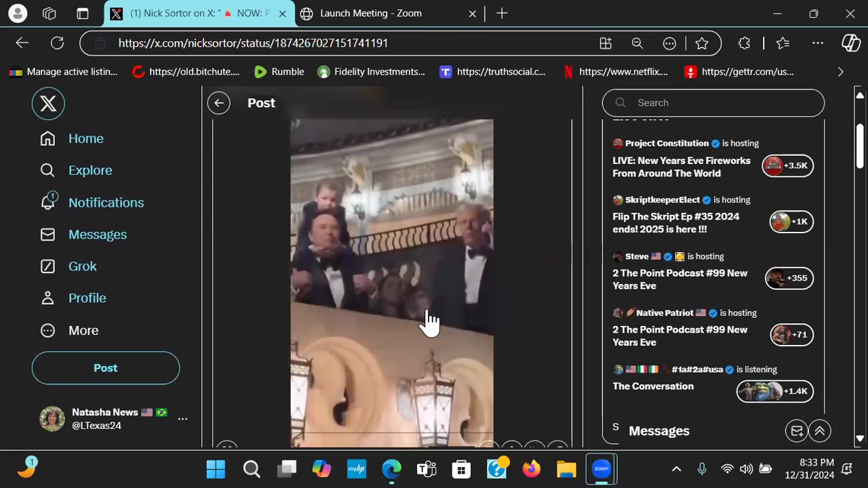Open the Extensions puzzle icon
This screenshot has height=488, width=868.
745,43
